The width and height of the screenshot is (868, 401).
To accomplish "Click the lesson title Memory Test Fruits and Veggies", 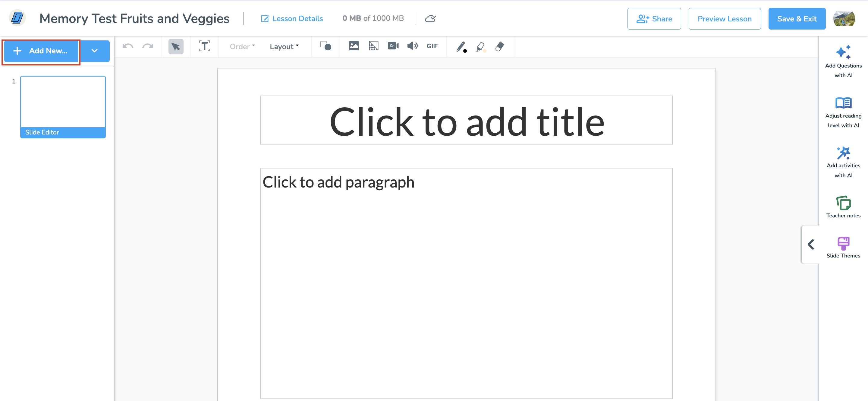I will pyautogui.click(x=134, y=18).
